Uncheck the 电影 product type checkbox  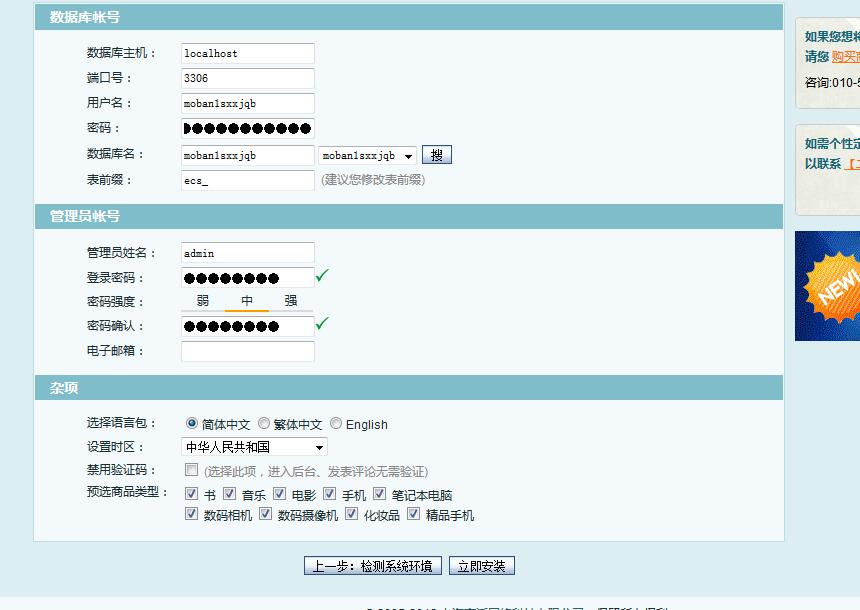click(x=279, y=493)
